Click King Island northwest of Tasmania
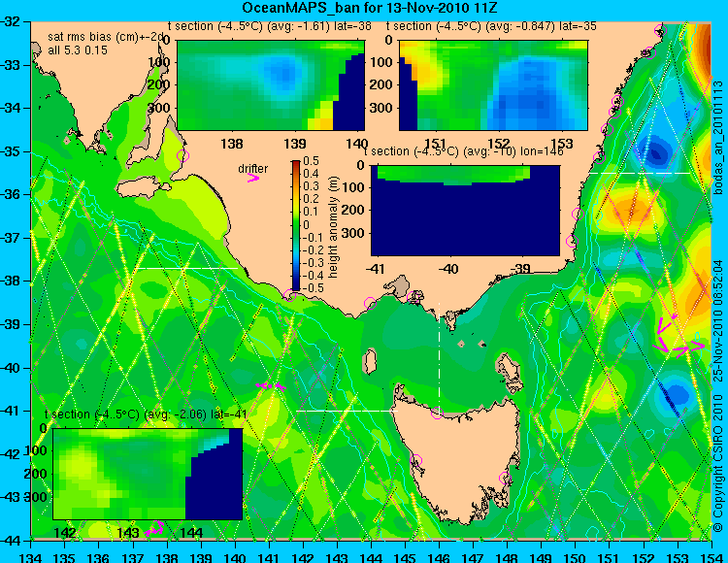The image size is (728, 563). click(370, 361)
